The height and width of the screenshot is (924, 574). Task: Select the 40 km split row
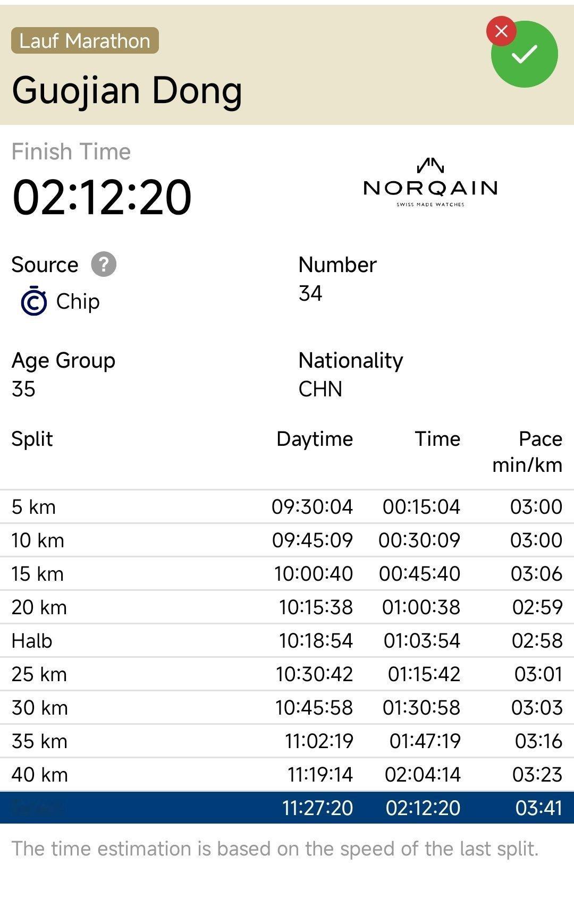pos(287,774)
